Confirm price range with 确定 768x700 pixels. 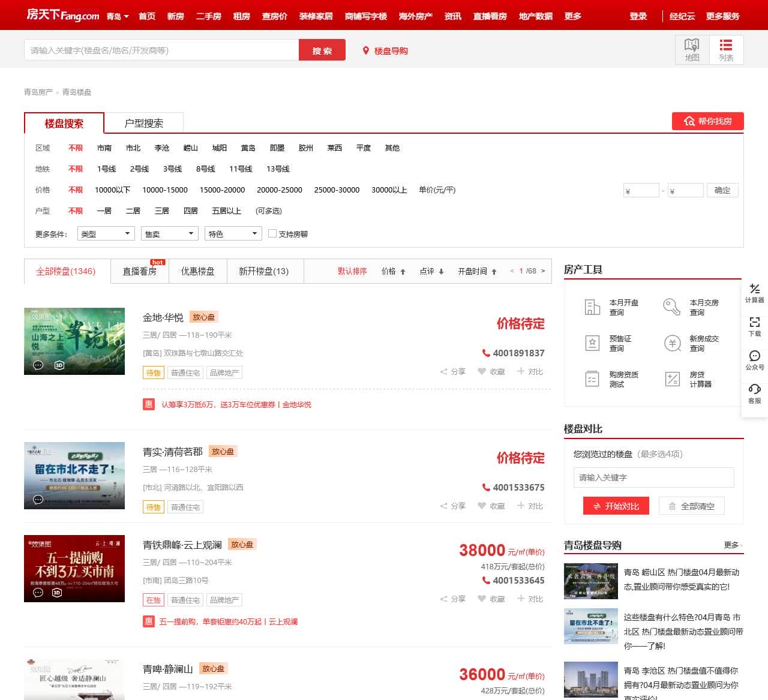pyautogui.click(x=722, y=190)
